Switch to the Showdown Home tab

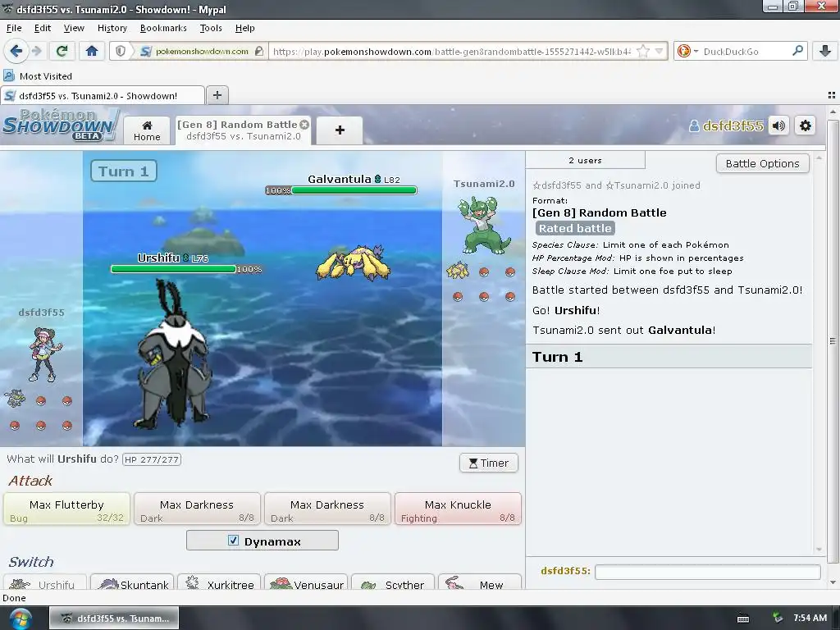[147, 130]
